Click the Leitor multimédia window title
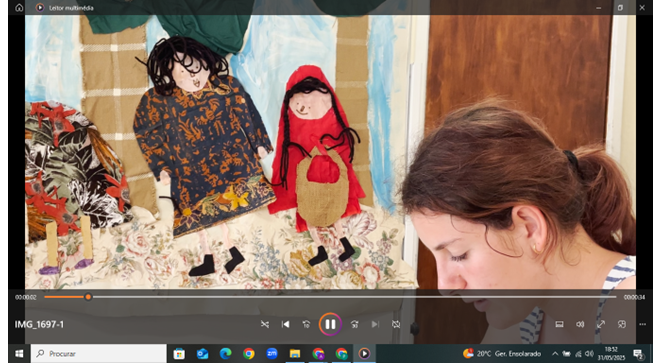This screenshot has height=363, width=657. (71, 8)
